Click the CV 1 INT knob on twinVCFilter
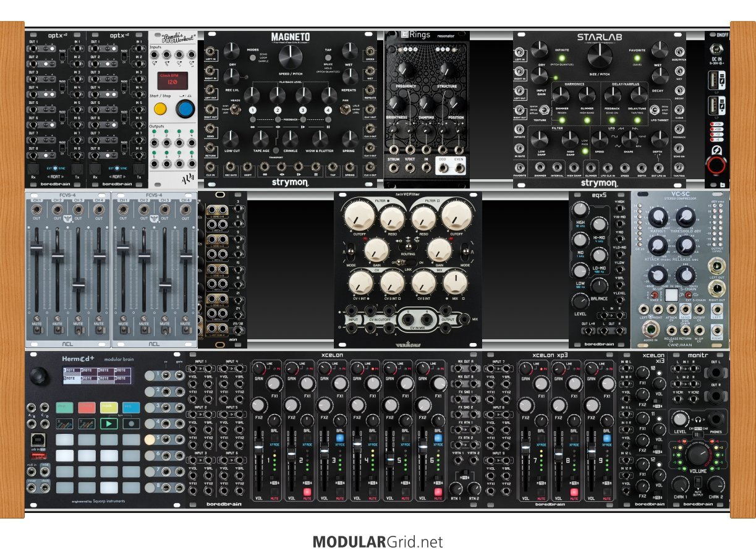This screenshot has height=555, width=756. (360, 282)
